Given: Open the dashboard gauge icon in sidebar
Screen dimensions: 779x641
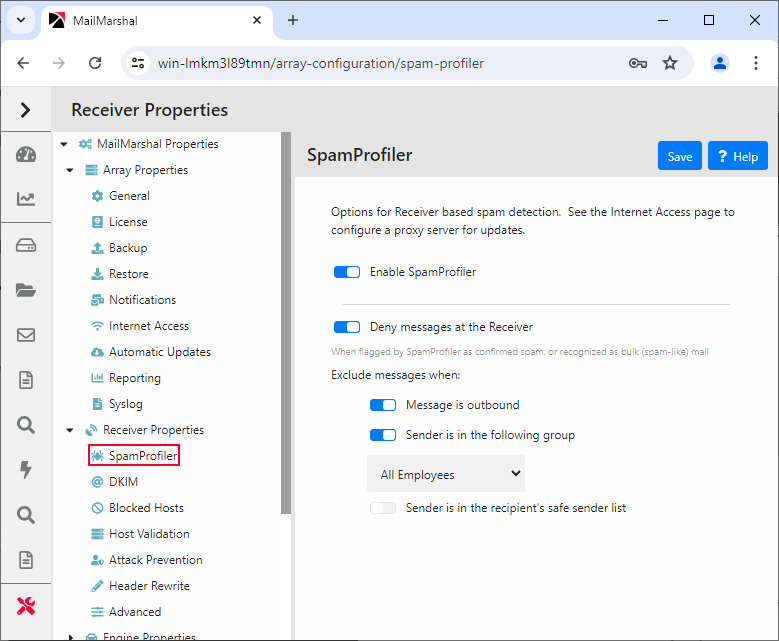Looking at the screenshot, I should pos(26,155).
